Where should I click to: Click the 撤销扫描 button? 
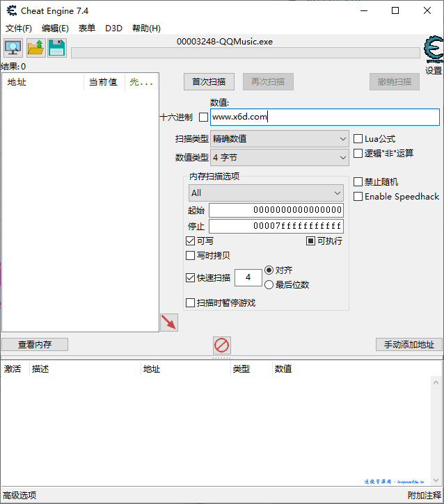coord(395,81)
